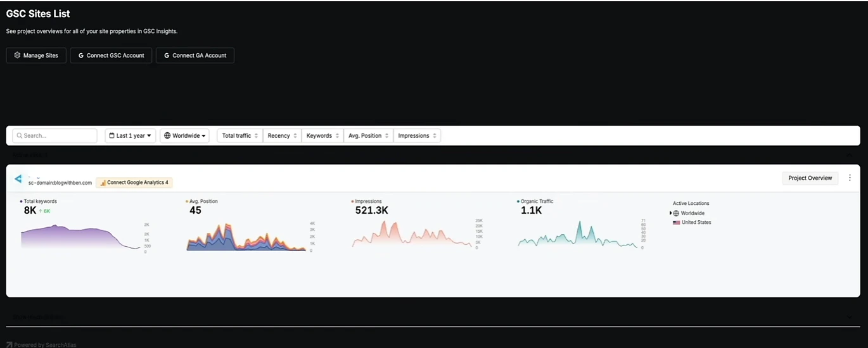Image resolution: width=868 pixels, height=348 pixels.
Task: Sort by Keywords
Action: coord(322,136)
